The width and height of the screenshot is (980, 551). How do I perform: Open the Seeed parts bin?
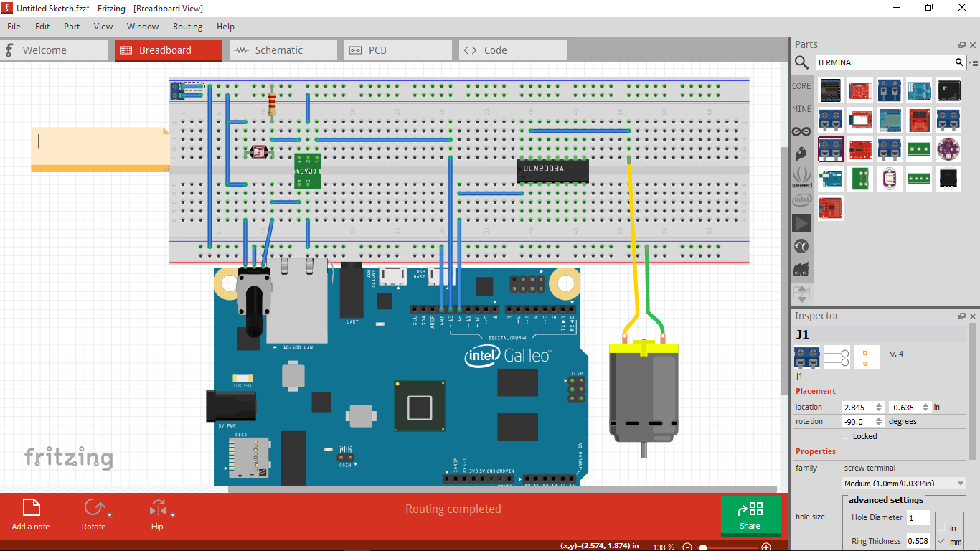coord(801,176)
